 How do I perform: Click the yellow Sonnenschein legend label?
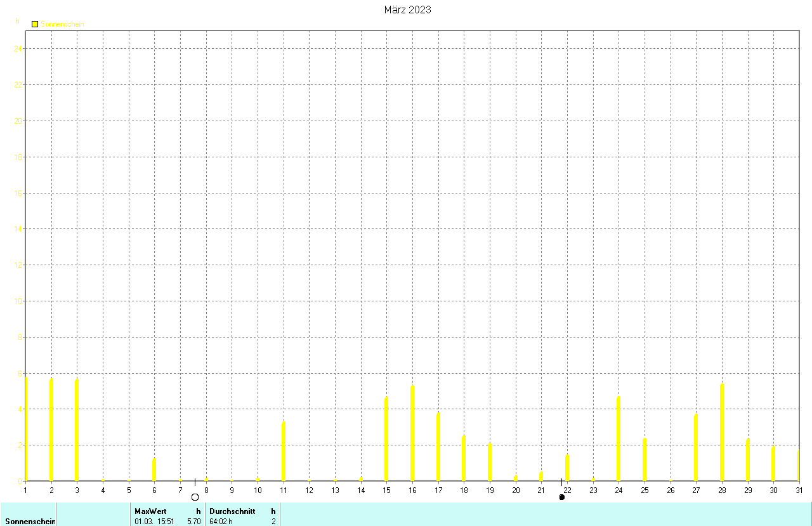coord(62,24)
